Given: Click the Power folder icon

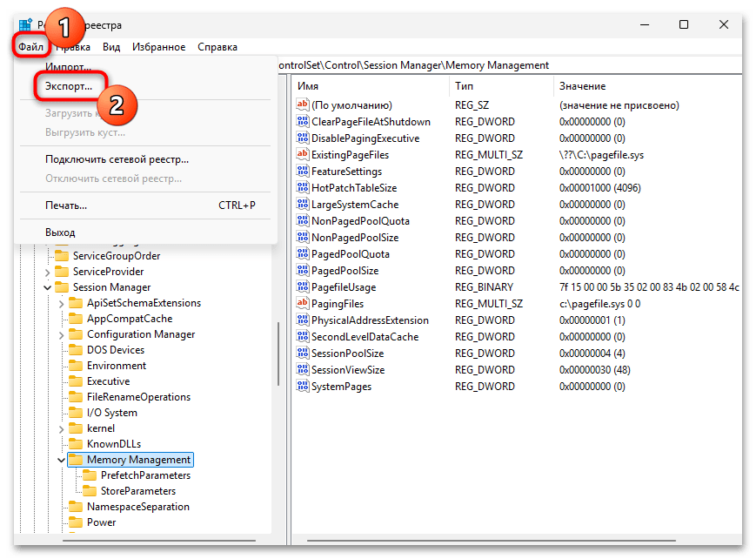Looking at the screenshot, I should [76, 522].
